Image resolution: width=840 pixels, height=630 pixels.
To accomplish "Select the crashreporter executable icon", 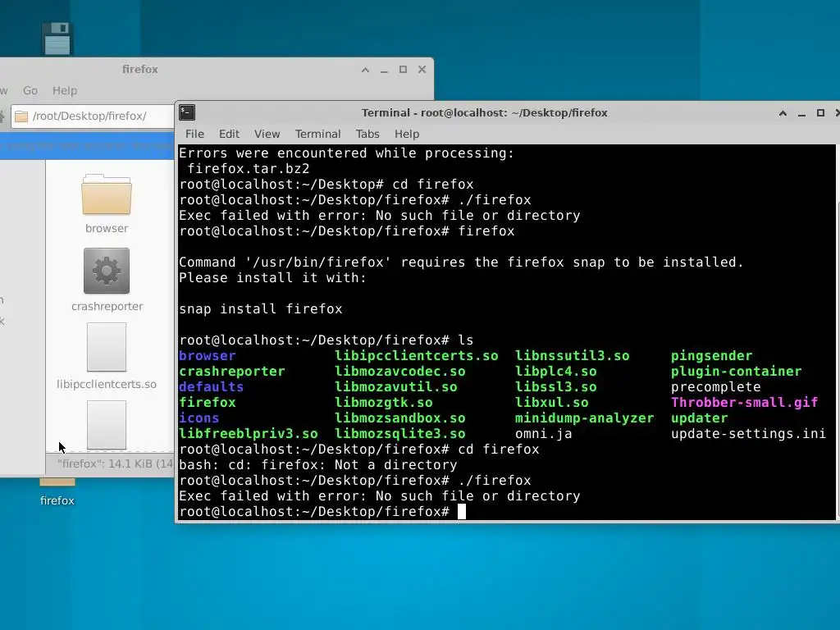I will click(x=107, y=271).
